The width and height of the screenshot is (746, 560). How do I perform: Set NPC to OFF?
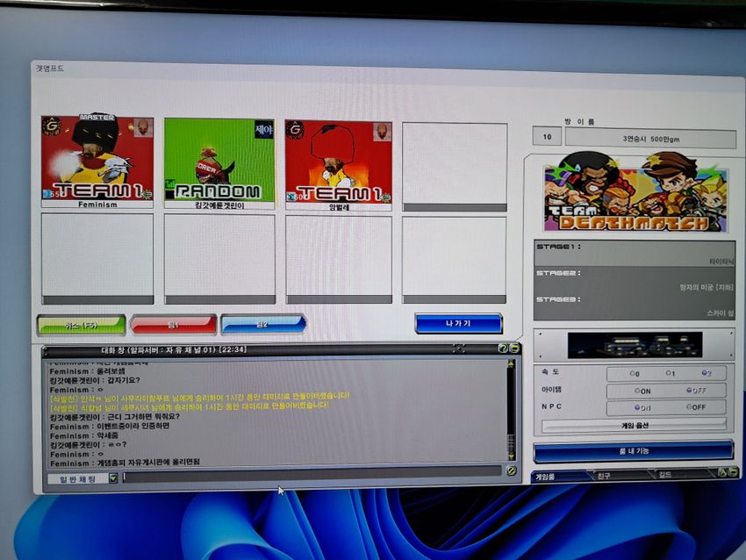coord(696,407)
